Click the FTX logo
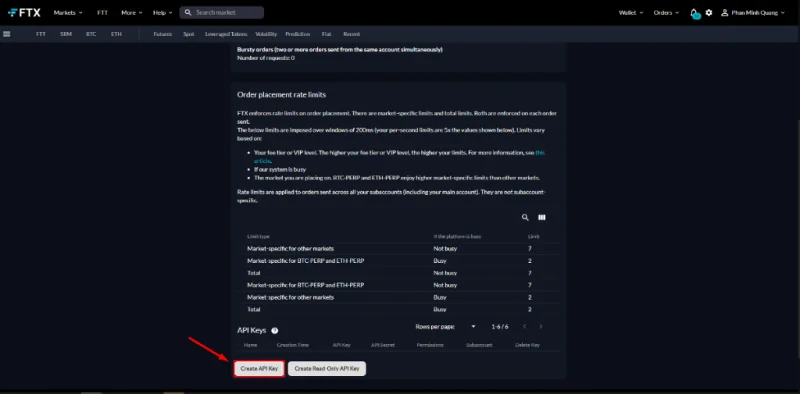 [24, 13]
